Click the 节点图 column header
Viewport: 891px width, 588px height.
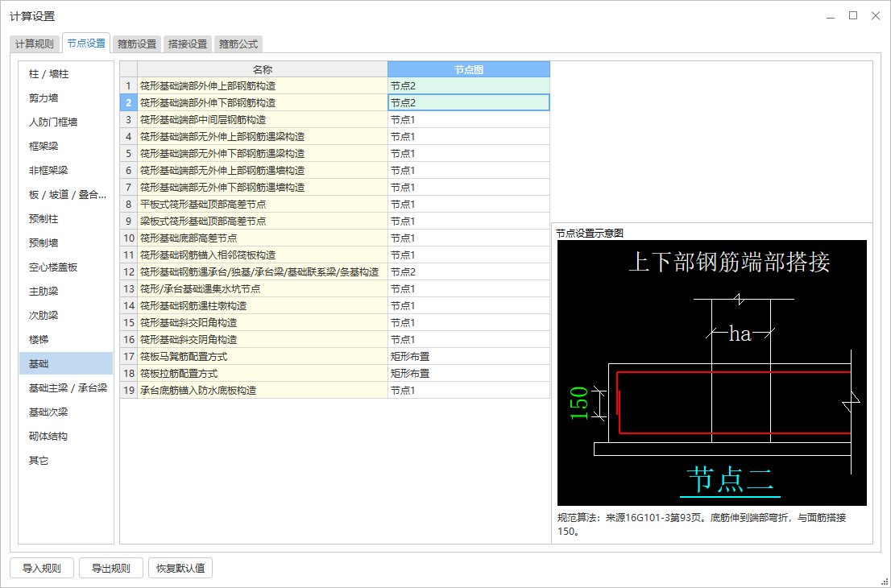coord(469,69)
